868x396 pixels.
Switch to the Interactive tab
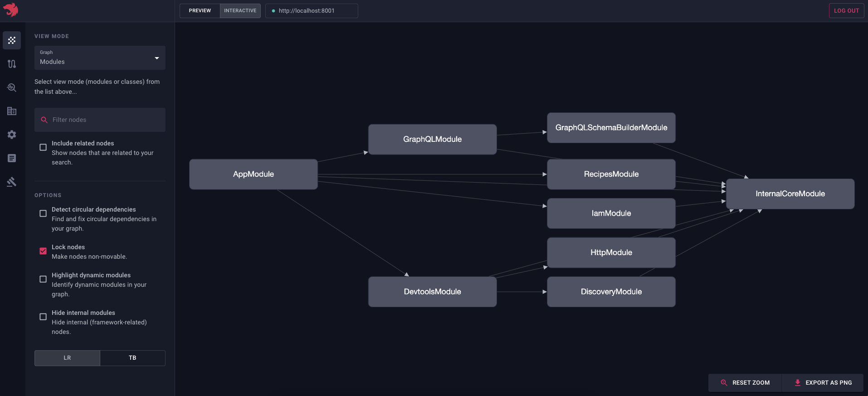click(x=240, y=11)
